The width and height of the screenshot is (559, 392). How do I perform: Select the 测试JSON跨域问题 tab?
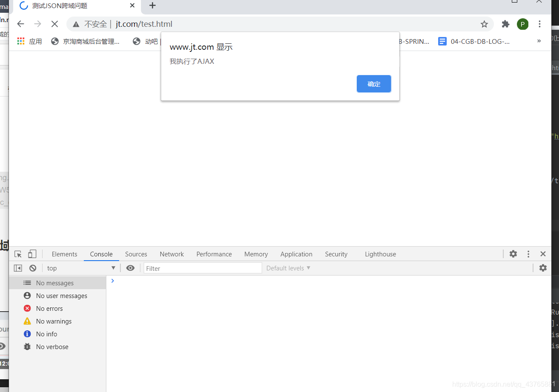click(77, 6)
